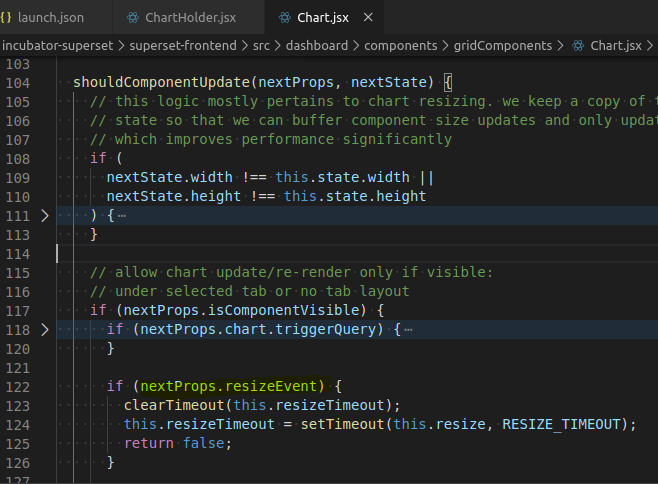The width and height of the screenshot is (658, 484).
Task: Click the closing brace on line 126
Action: point(111,463)
